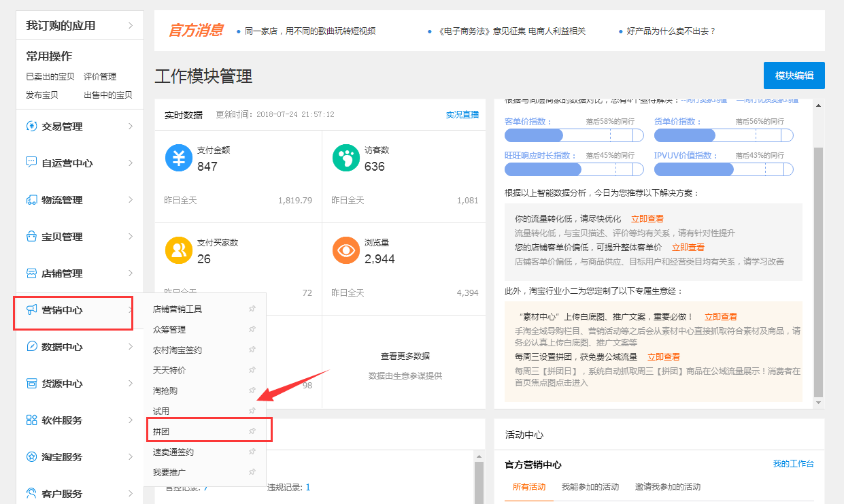
Task: Expand the 软件服务 arrow
Action: coord(131,420)
